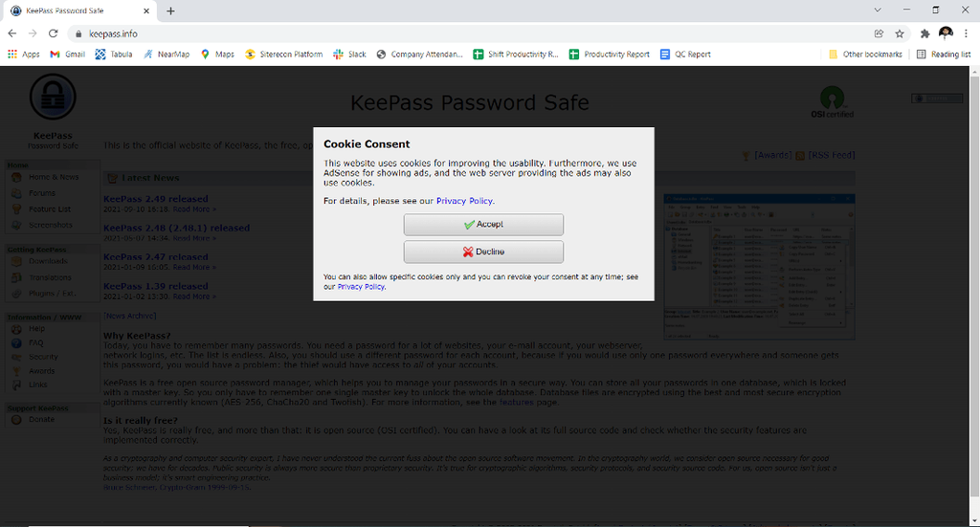980x527 pixels.
Task: Accept cookies in the Cookie Consent dialog
Action: point(483,225)
